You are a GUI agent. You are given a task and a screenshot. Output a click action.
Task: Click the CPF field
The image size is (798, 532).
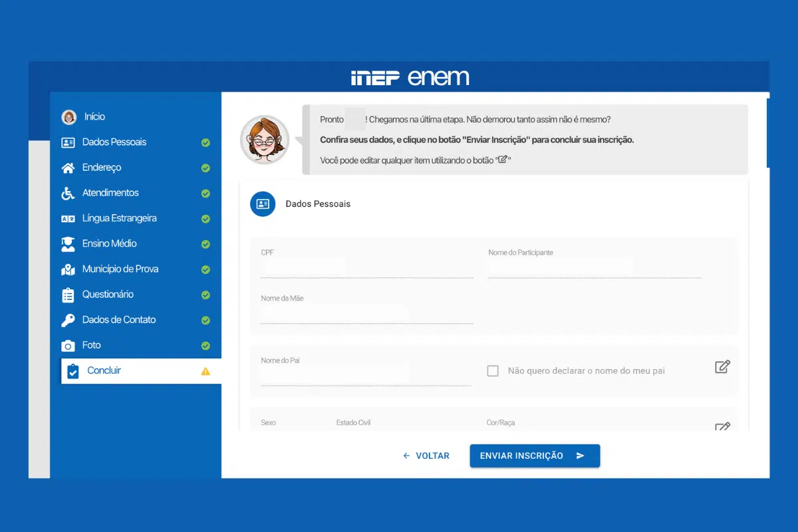click(366, 268)
